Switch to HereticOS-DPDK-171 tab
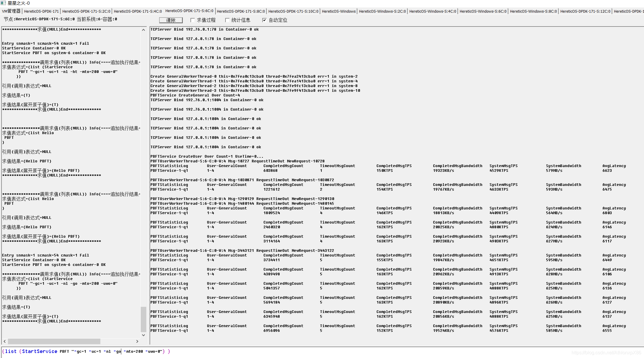This screenshot has width=644, height=358. pos(42,11)
